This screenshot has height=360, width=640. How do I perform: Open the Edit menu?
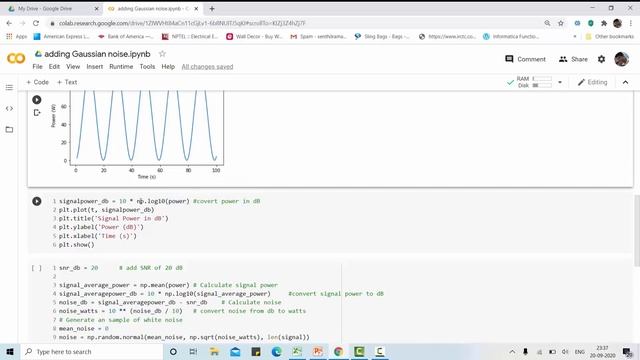54,67
